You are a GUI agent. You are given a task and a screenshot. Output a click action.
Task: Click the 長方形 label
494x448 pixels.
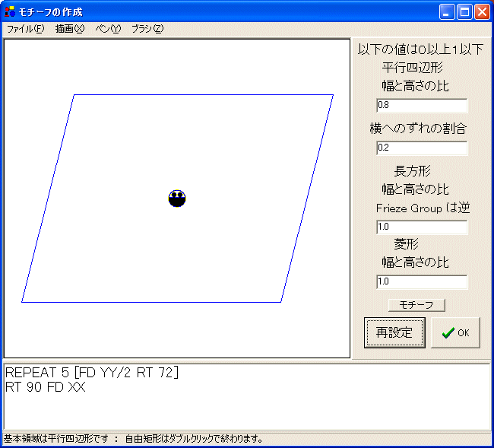click(x=412, y=171)
